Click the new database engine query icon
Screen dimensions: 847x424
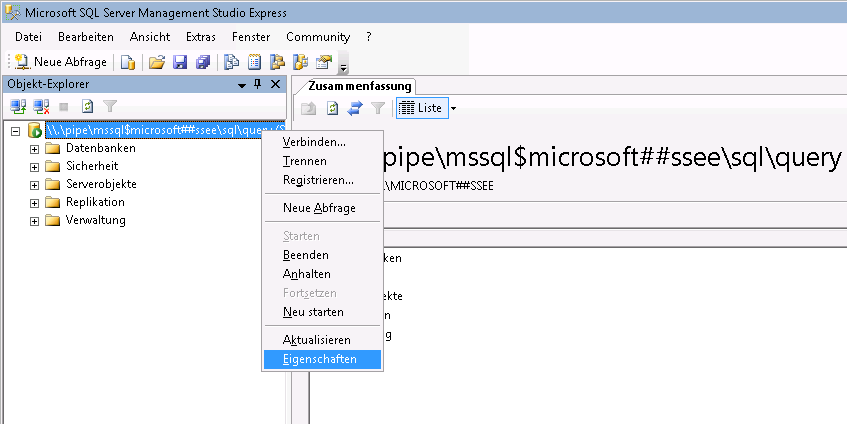coord(127,62)
